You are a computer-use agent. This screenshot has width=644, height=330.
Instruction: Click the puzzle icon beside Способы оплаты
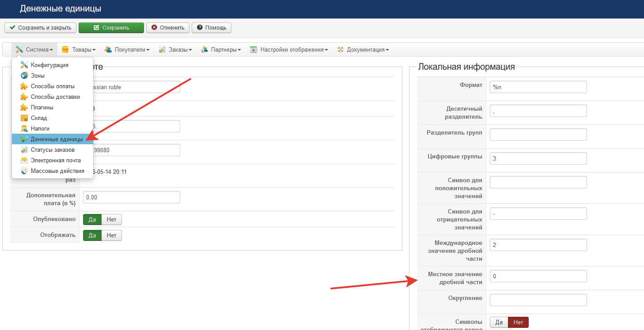coord(24,86)
